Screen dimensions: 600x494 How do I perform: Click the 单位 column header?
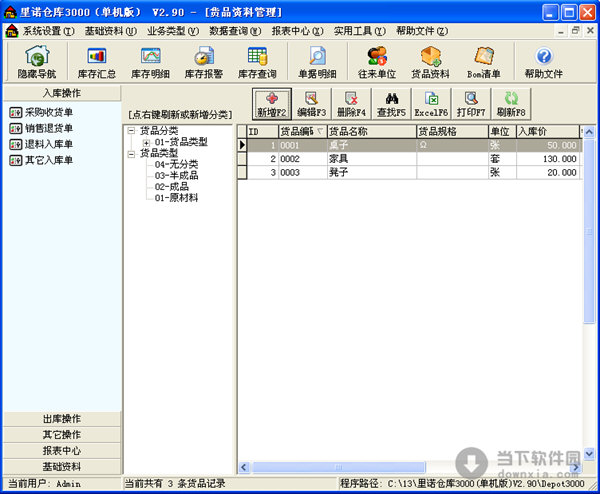click(x=502, y=132)
